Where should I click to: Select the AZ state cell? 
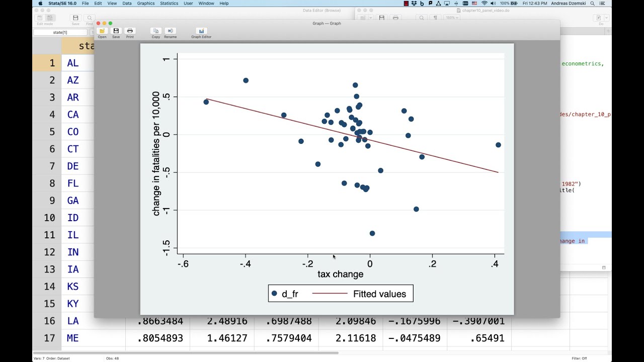point(78,80)
